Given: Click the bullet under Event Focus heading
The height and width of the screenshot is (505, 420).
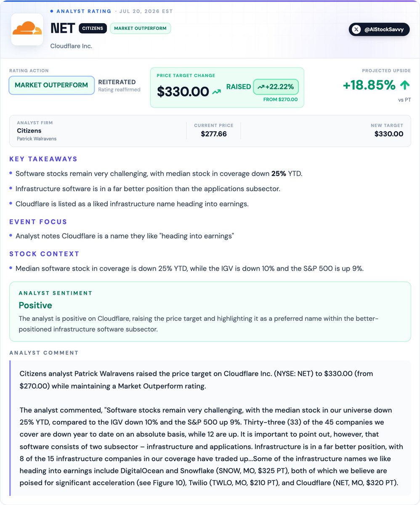Looking at the screenshot, I should (11, 236).
